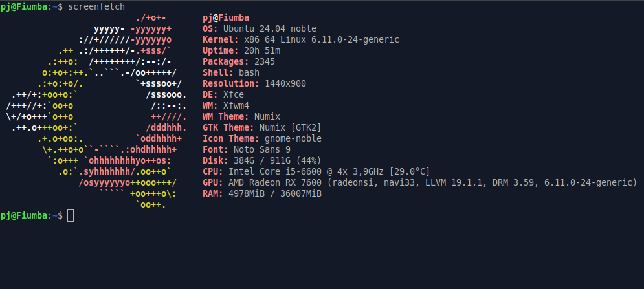Click the WM Theme: Numix line
The image size is (644, 289).
[x=241, y=116]
